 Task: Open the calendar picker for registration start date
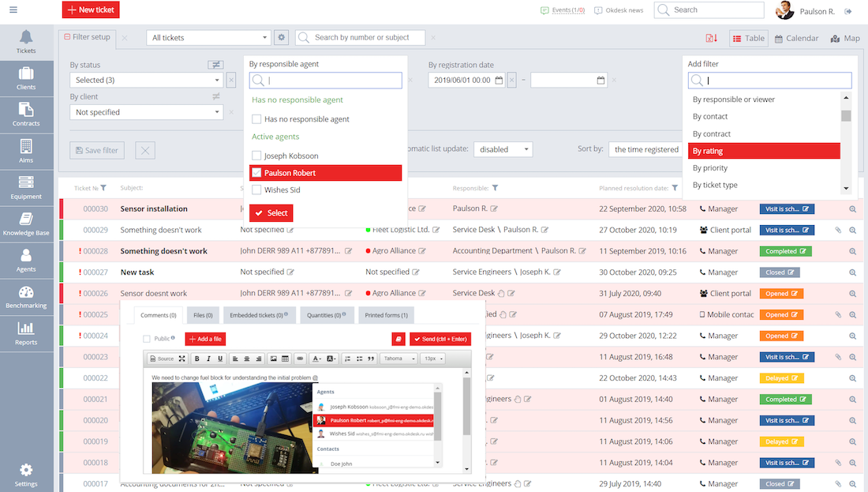(x=499, y=81)
